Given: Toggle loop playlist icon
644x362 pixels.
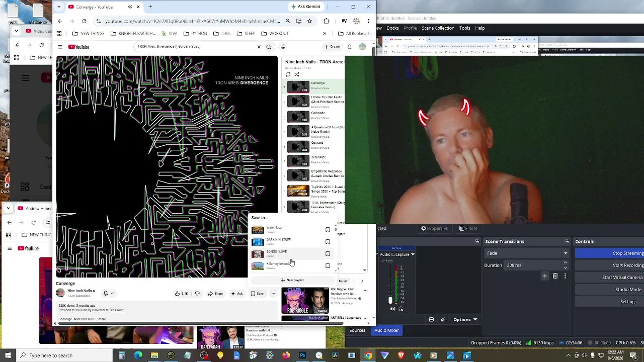Looking at the screenshot, I should (288, 74).
